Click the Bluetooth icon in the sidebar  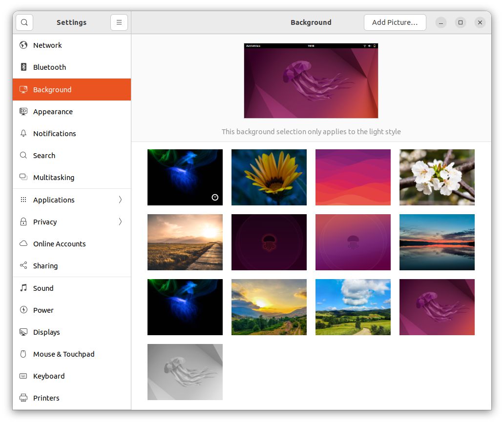(23, 67)
